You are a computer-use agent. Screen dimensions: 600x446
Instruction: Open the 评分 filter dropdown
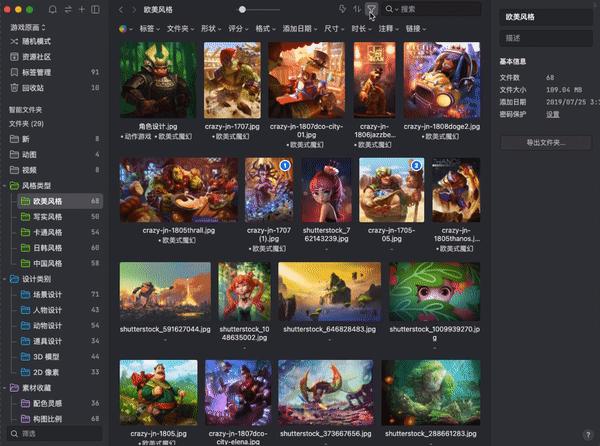tap(238, 29)
